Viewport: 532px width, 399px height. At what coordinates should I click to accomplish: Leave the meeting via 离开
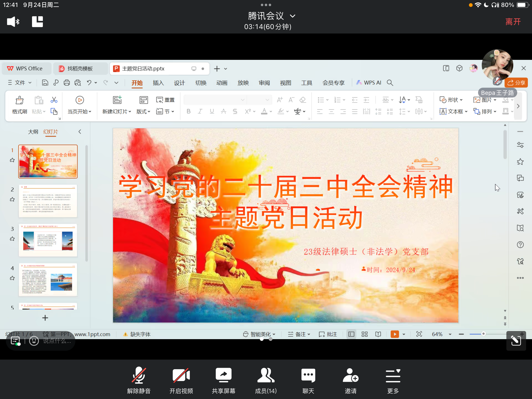[513, 22]
